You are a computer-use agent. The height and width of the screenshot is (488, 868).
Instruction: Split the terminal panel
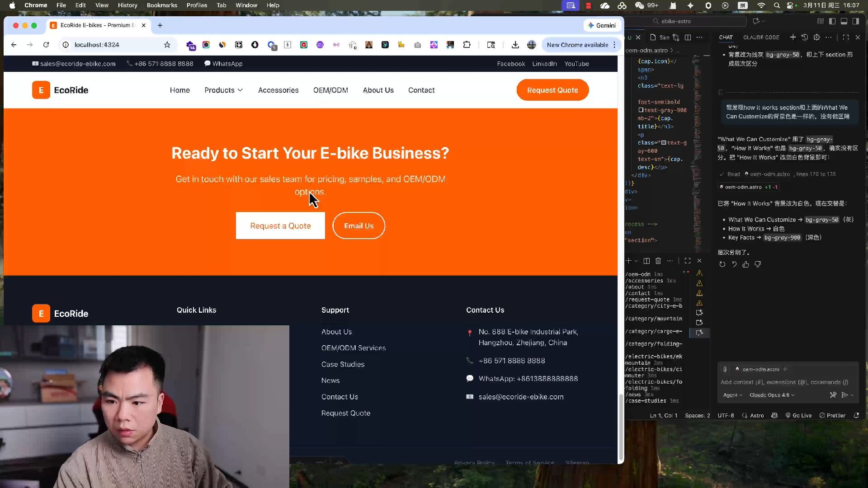[646, 261]
